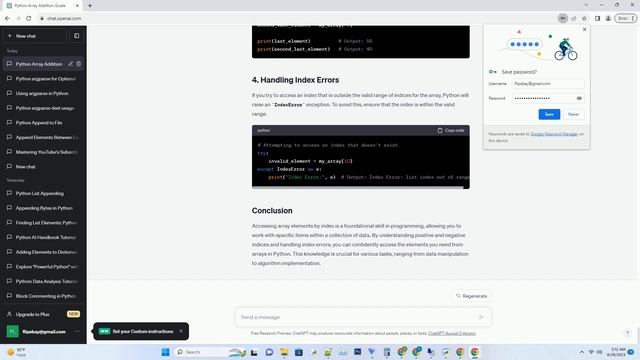Click Upgrade to Plus
Viewport: 640px width, 360px height.
(x=43, y=314)
